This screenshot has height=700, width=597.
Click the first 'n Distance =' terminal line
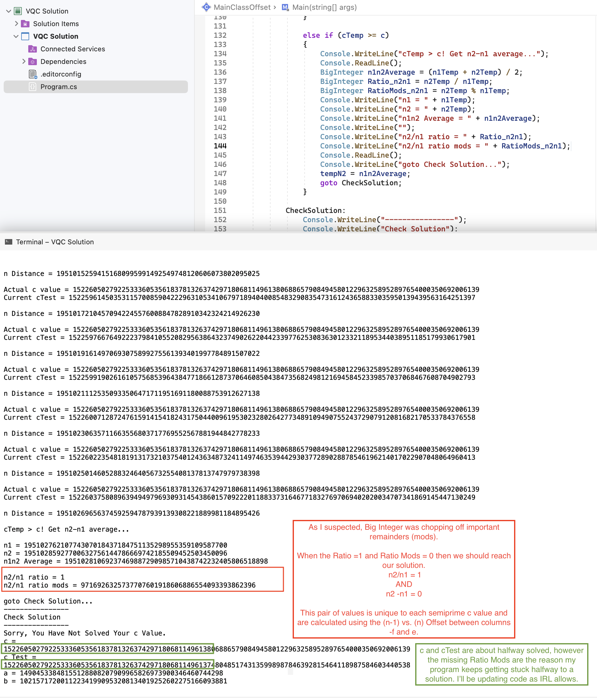tap(132, 274)
